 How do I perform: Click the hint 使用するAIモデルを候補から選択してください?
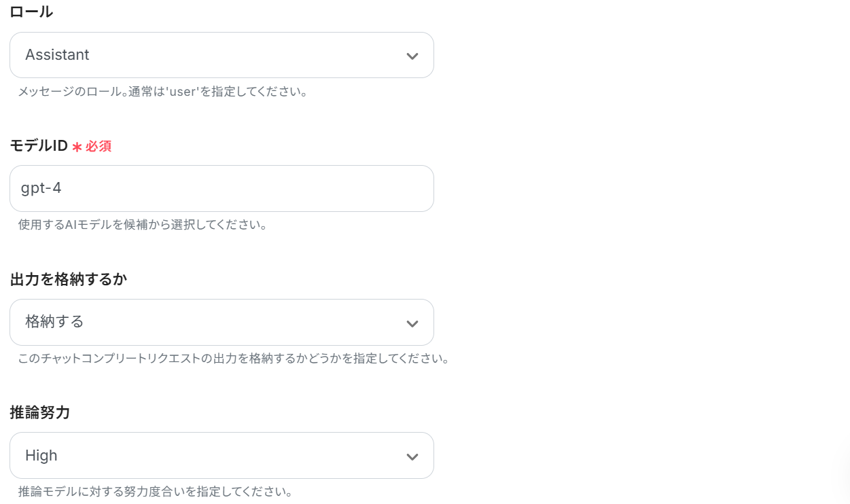142,224
